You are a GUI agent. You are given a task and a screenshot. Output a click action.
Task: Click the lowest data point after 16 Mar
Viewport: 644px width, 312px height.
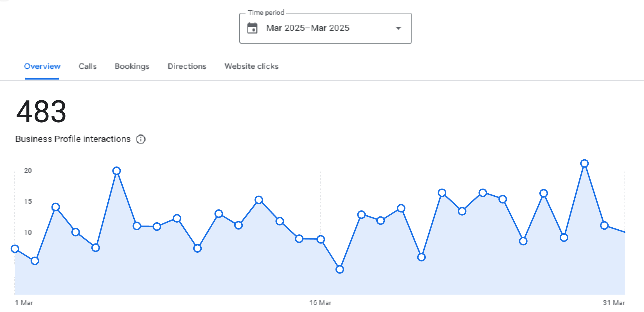(x=340, y=269)
